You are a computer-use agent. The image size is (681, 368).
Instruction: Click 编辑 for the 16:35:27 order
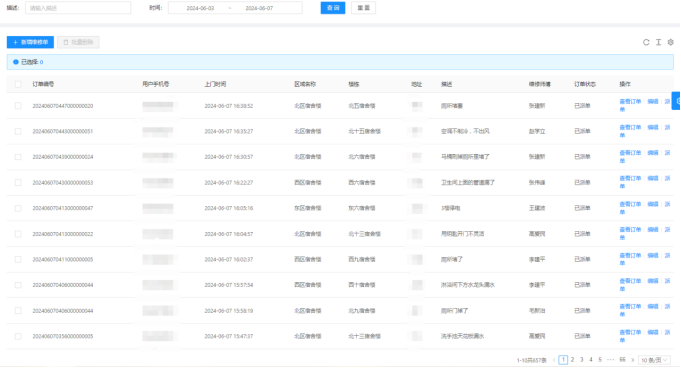click(653, 127)
